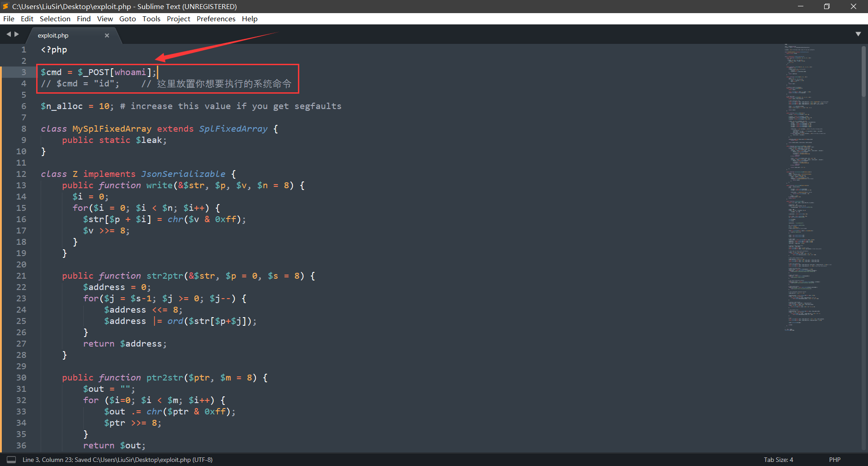This screenshot has width=868, height=466.
Task: Click the ord call on line 25
Action: point(175,321)
